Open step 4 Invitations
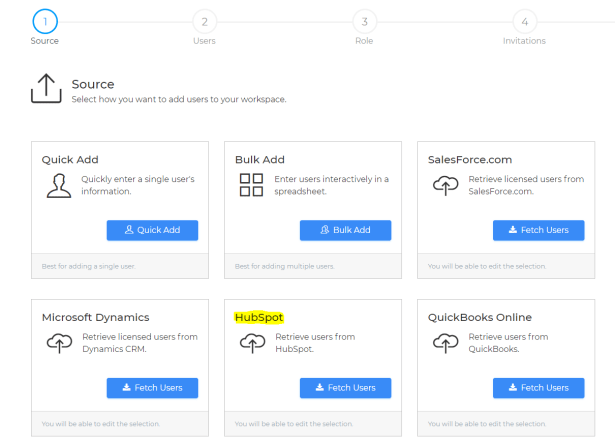Viewport: 615px width, 443px height. (524, 20)
